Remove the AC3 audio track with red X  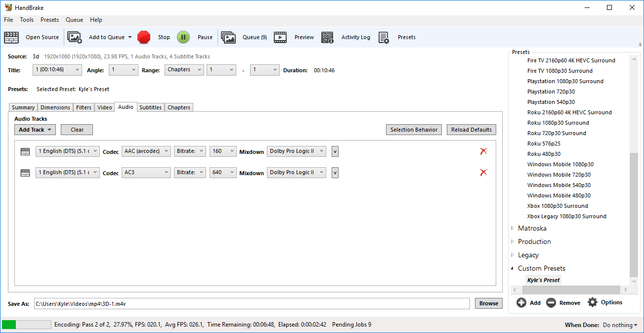[x=483, y=173]
